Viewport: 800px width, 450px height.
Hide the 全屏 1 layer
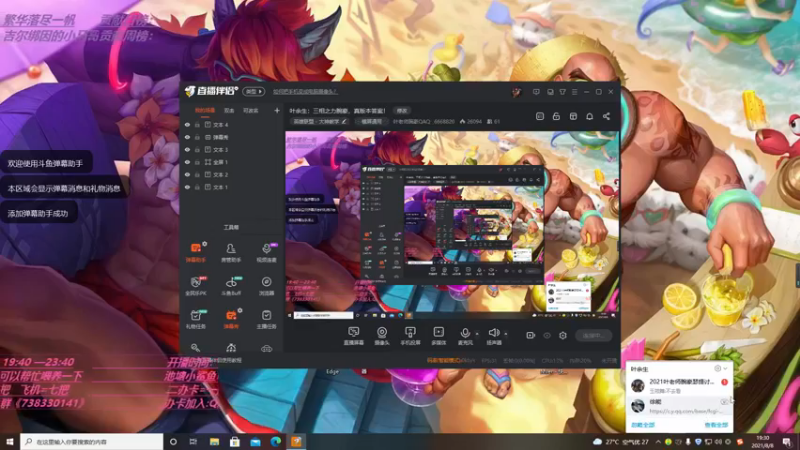pyautogui.click(x=187, y=162)
